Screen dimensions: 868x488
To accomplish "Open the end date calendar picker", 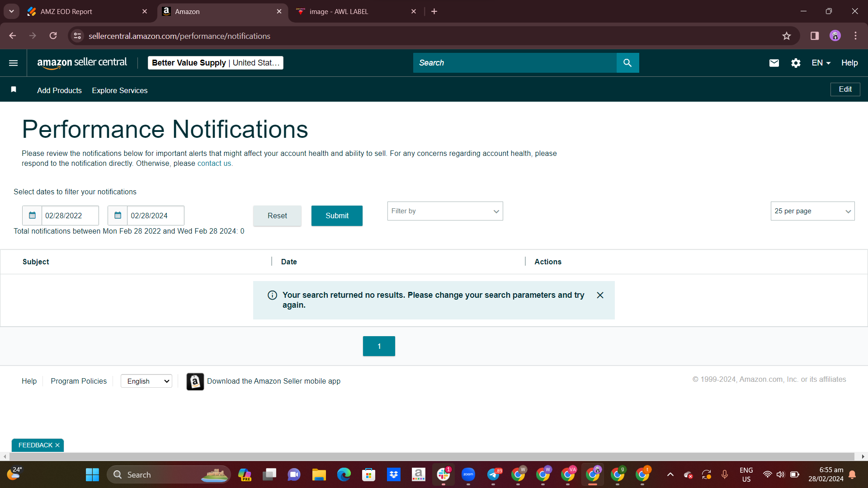I will tap(118, 216).
